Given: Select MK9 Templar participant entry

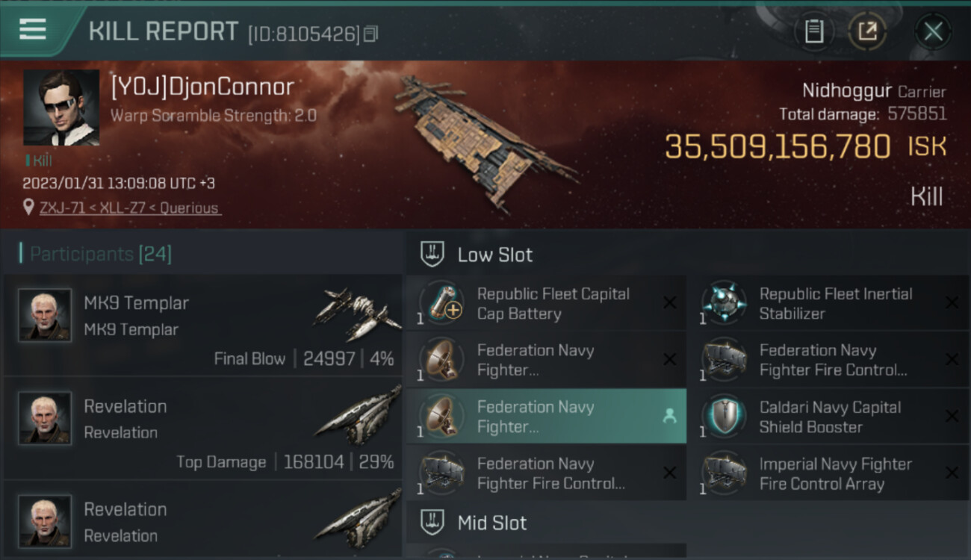Looking at the screenshot, I should (x=202, y=326).
